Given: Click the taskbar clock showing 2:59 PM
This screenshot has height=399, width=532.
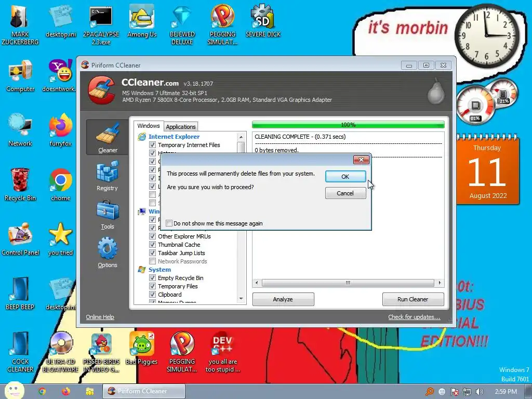Looking at the screenshot, I should (x=506, y=392).
